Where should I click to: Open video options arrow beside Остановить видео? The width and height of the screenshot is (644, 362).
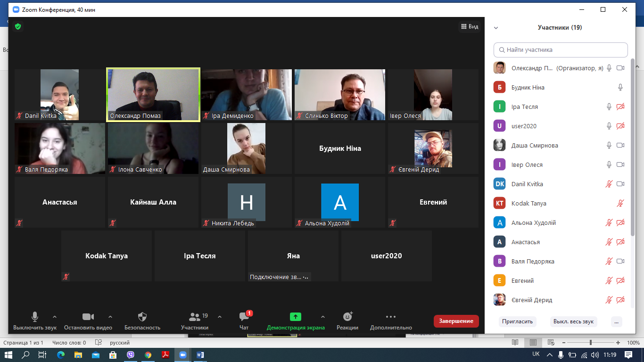coord(110,317)
